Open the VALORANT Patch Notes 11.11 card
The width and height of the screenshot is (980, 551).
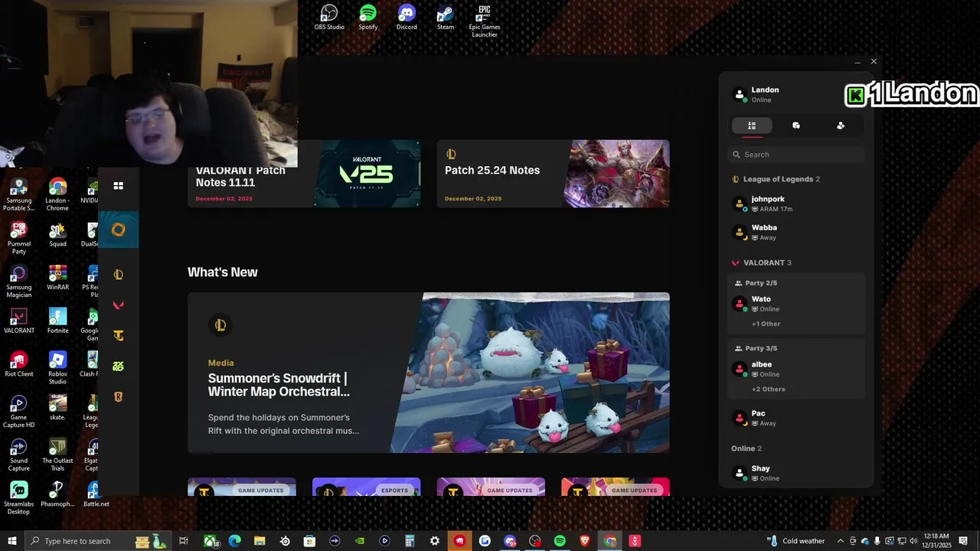(x=304, y=174)
